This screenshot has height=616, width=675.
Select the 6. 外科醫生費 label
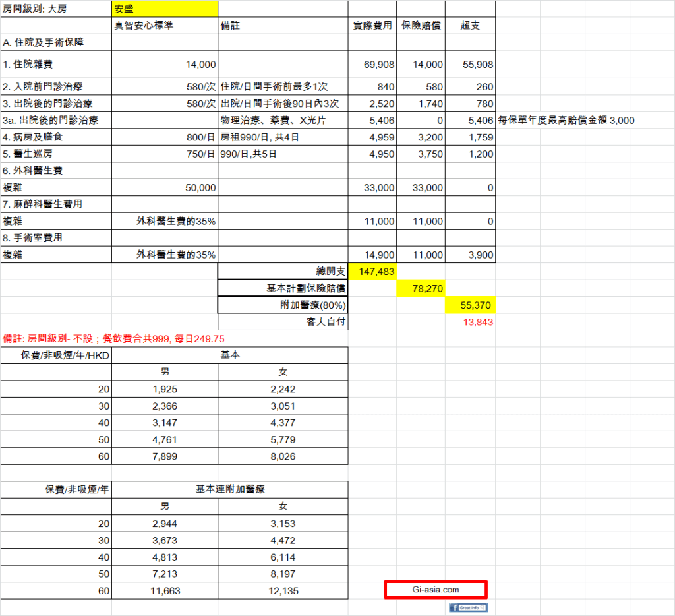click(x=56, y=171)
